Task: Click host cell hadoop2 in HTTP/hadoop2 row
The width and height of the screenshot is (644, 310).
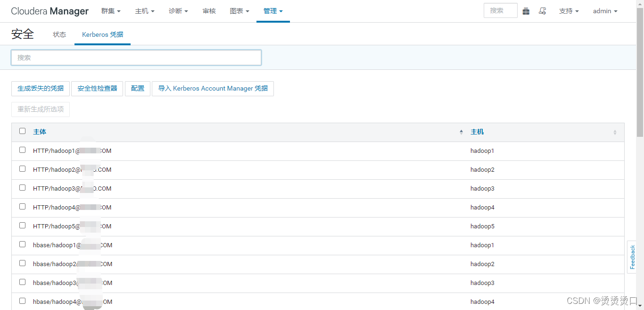Action: tap(482, 170)
